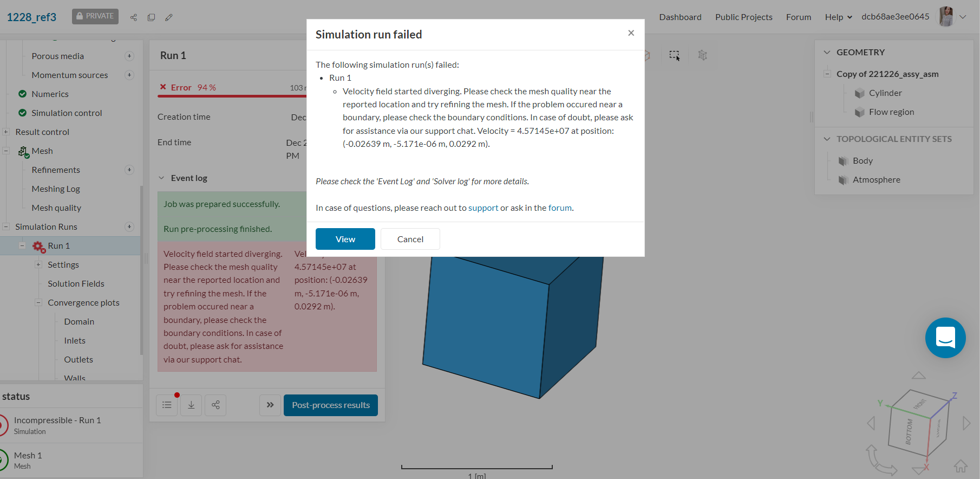
Task: Open Meshing Log in the tree
Action: click(56, 189)
